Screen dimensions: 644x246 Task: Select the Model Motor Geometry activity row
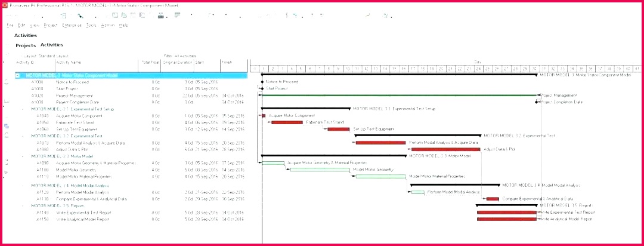(x=131, y=170)
